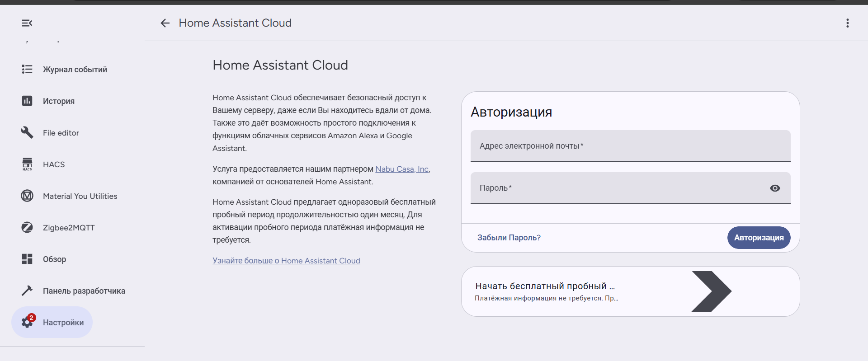868x361 pixels.
Task: Follow Узнайте больше о Home Assistant Cloud link
Action: click(x=286, y=261)
